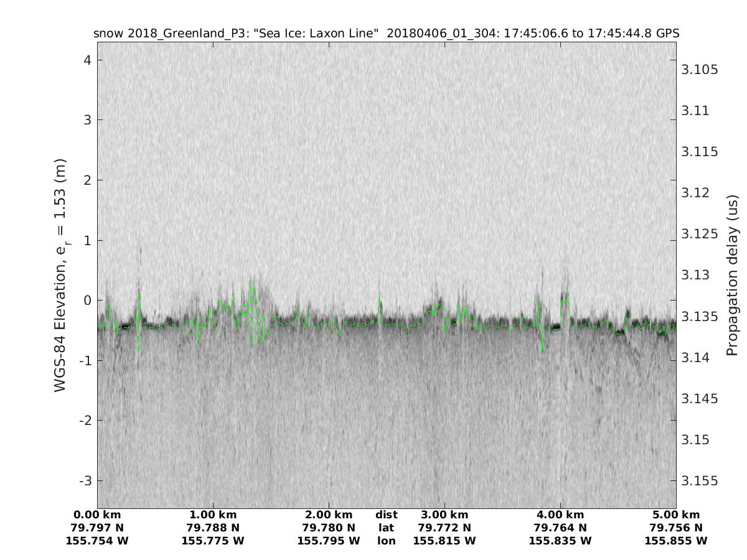Click the "WGS-84 Elevation" left axis label
This screenshot has width=747, height=560.
tap(61, 274)
